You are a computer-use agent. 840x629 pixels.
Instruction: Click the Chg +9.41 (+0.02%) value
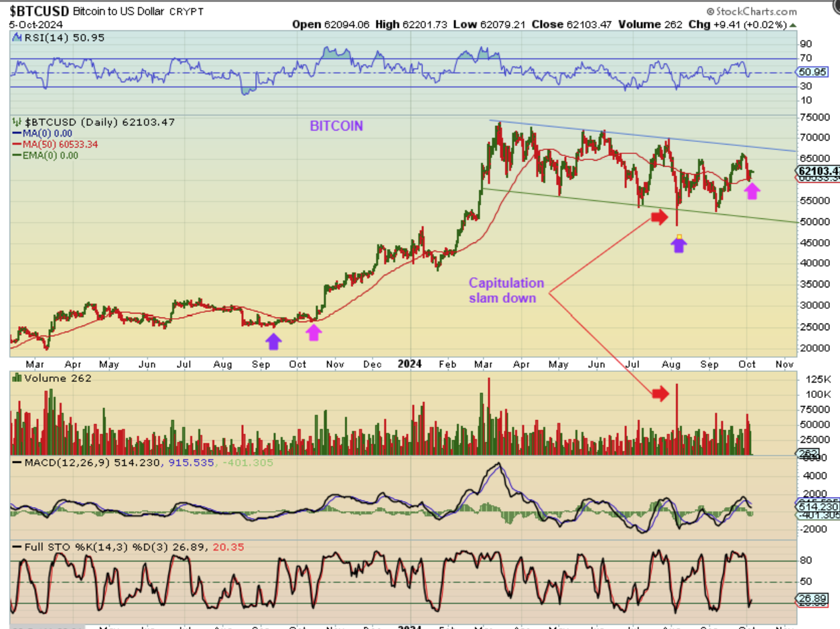pyautogui.click(x=738, y=24)
